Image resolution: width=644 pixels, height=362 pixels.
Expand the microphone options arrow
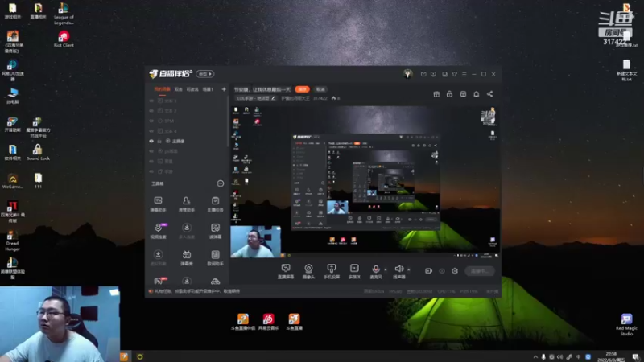tap(386, 269)
